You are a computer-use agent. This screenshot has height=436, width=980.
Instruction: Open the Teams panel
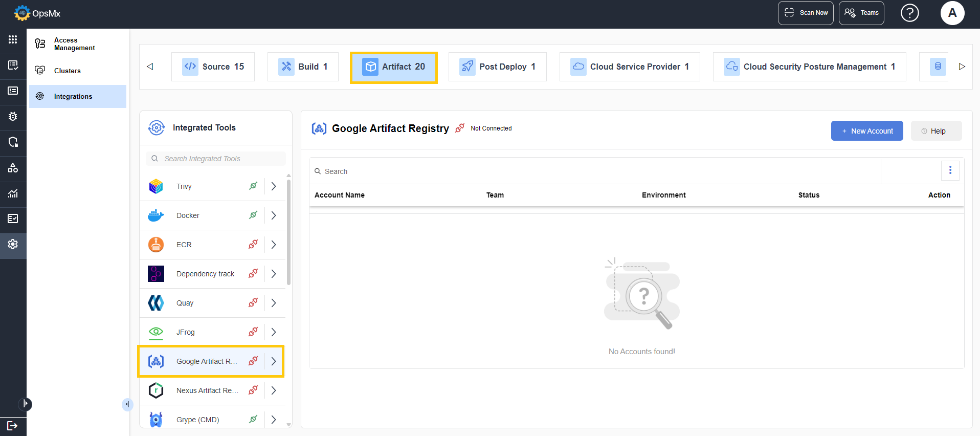(x=861, y=13)
